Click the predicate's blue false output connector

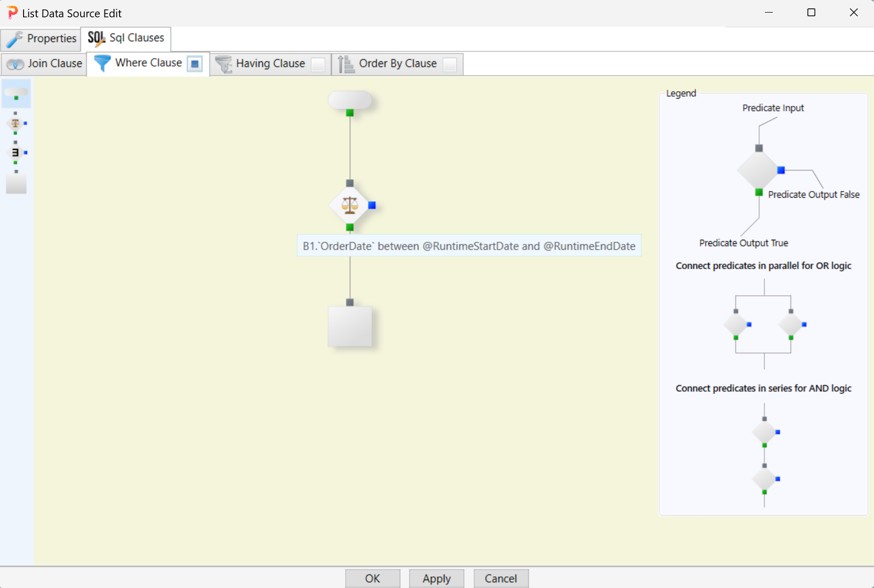(372, 205)
